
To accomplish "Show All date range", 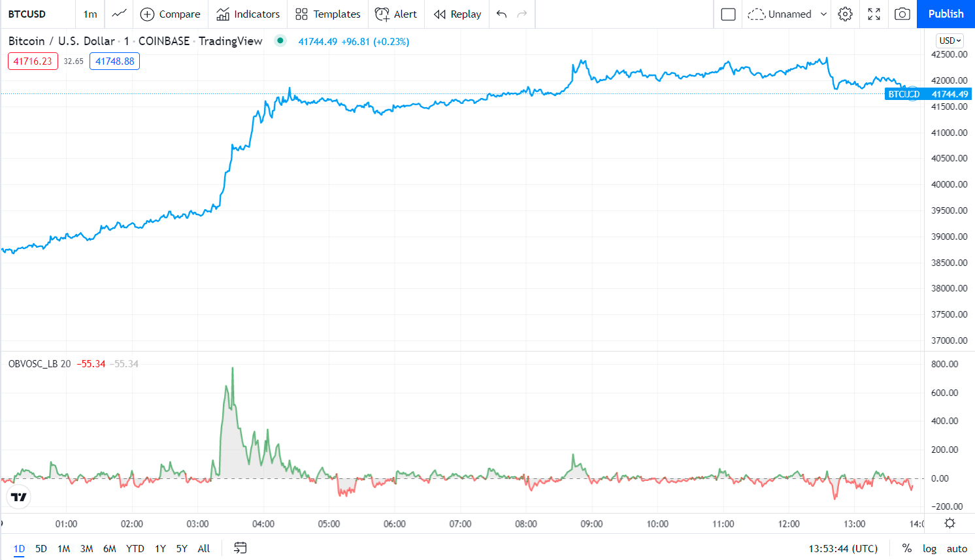I will tap(204, 548).
